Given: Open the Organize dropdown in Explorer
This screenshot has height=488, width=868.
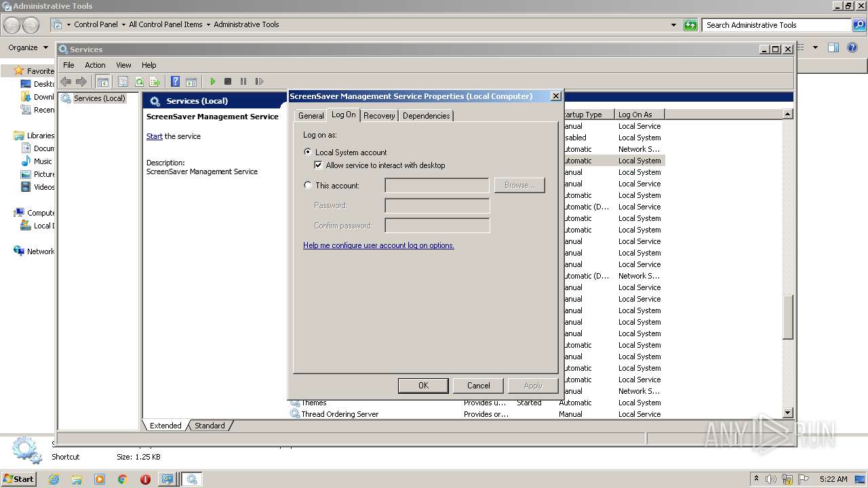Looking at the screenshot, I should 28,47.
